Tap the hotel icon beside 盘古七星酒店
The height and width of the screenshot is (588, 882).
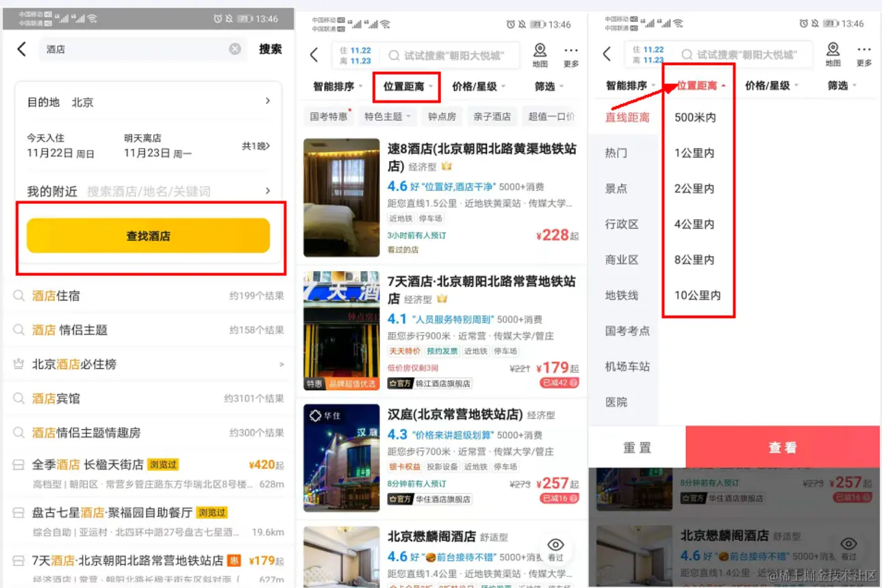pos(18,513)
